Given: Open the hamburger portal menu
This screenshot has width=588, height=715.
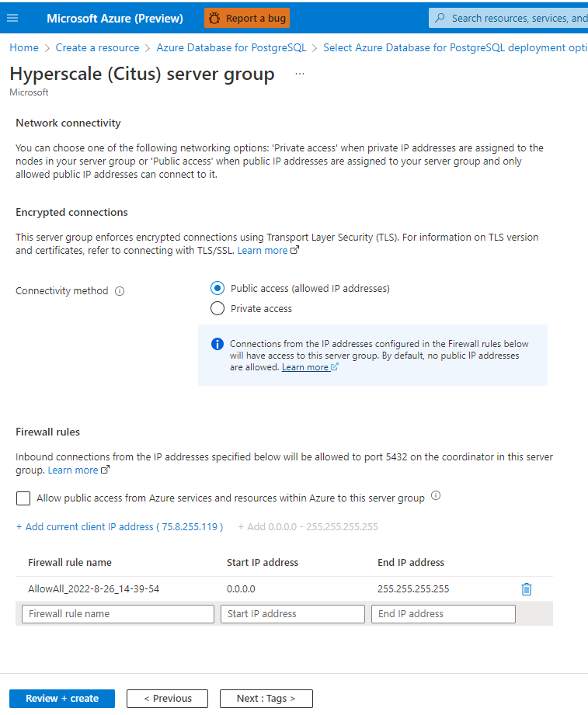Looking at the screenshot, I should [x=12, y=18].
